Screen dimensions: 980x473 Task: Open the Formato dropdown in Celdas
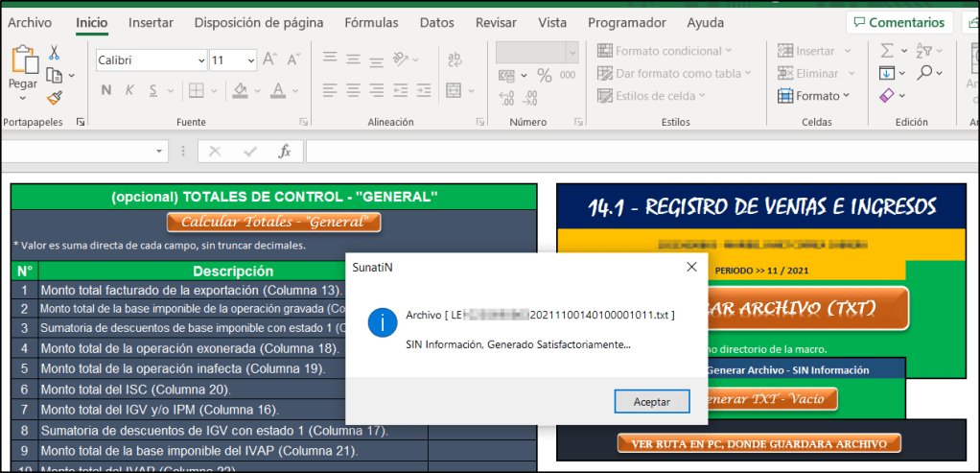tap(813, 96)
